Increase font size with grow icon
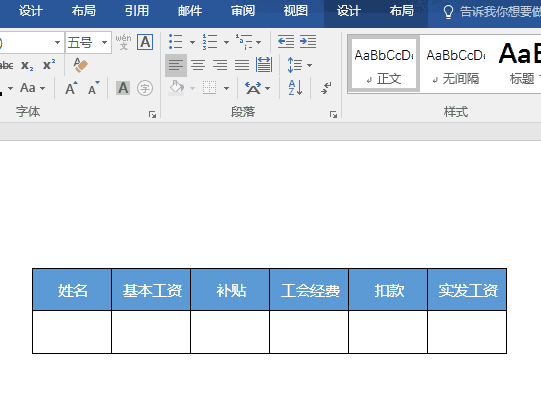 click(71, 88)
